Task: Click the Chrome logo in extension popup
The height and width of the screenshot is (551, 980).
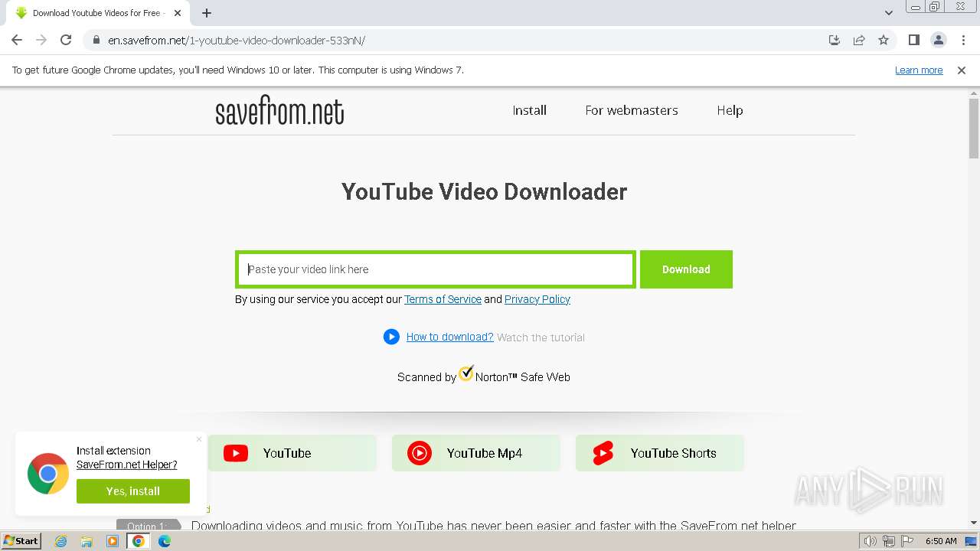Action: [x=48, y=474]
